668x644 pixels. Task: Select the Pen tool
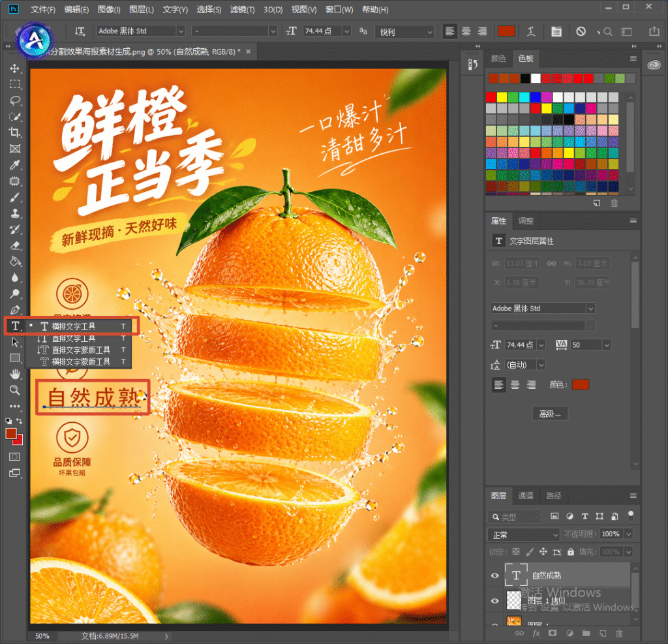pos(15,310)
